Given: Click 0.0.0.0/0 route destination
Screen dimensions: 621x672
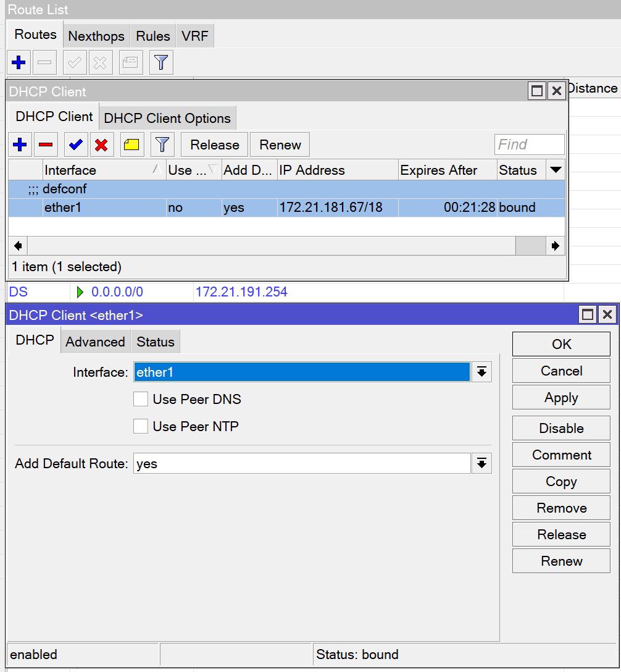Looking at the screenshot, I should coord(117,292).
